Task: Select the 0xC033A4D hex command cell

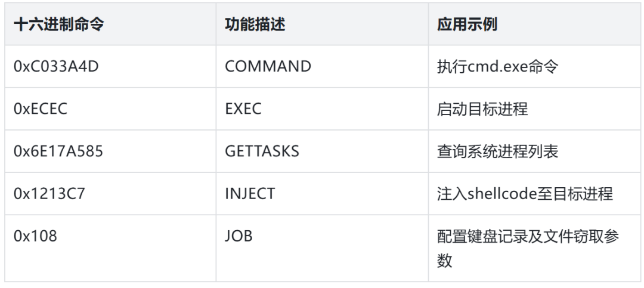Action: point(56,66)
